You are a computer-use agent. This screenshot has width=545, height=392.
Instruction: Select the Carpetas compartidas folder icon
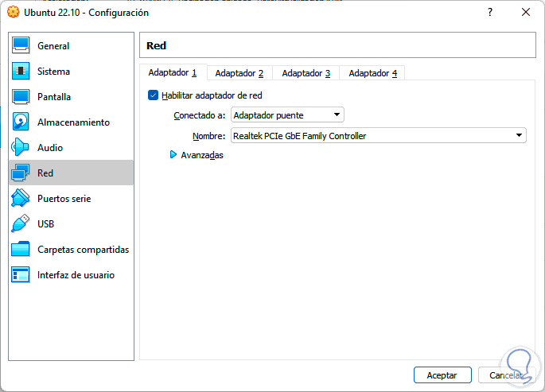(21, 250)
